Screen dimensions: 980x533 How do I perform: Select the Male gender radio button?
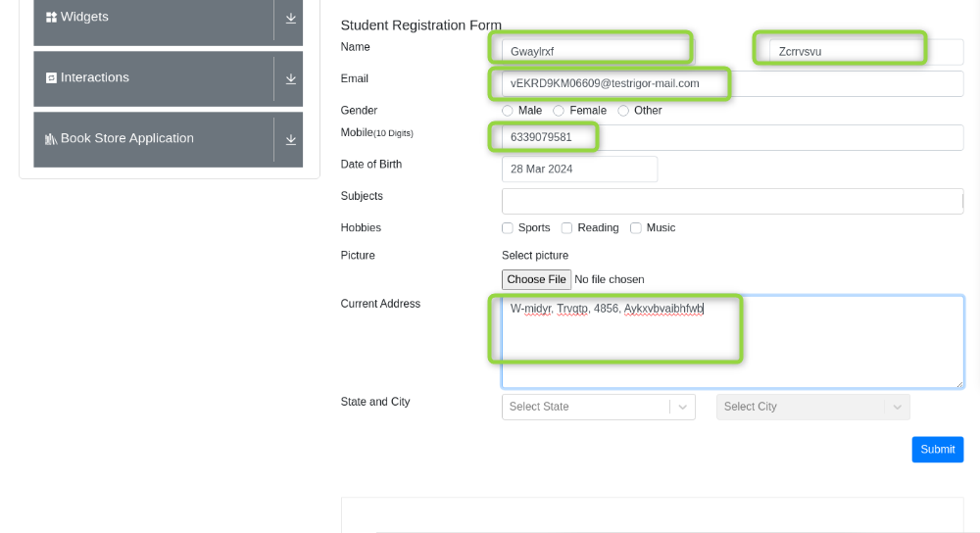click(508, 111)
